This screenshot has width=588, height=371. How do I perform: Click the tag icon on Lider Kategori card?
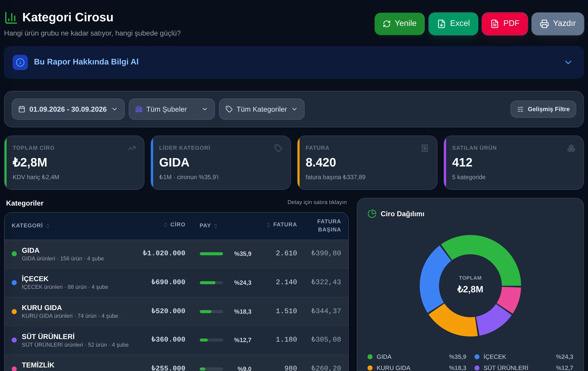point(278,148)
